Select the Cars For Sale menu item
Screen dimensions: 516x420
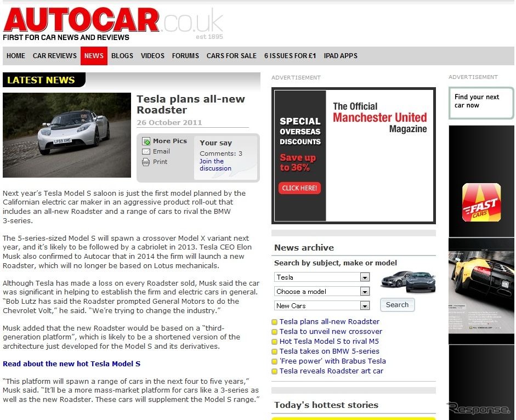pos(231,56)
